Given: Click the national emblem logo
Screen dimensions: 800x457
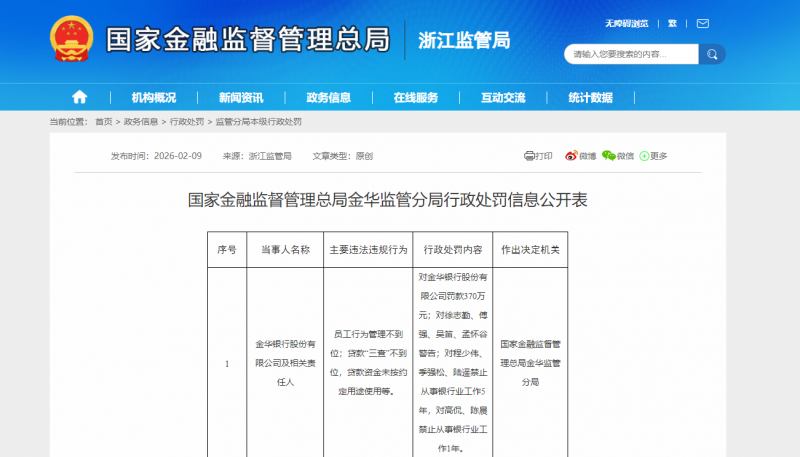Looking at the screenshot, I should click(x=71, y=39).
